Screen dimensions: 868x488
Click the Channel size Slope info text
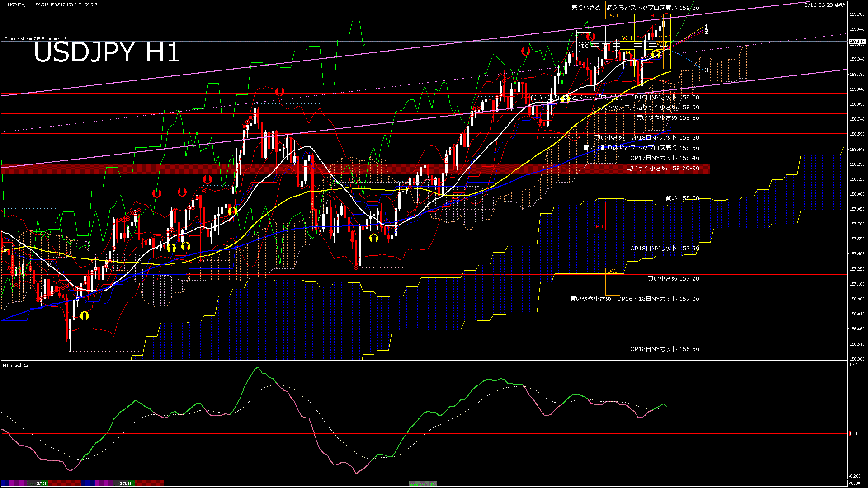(35, 39)
